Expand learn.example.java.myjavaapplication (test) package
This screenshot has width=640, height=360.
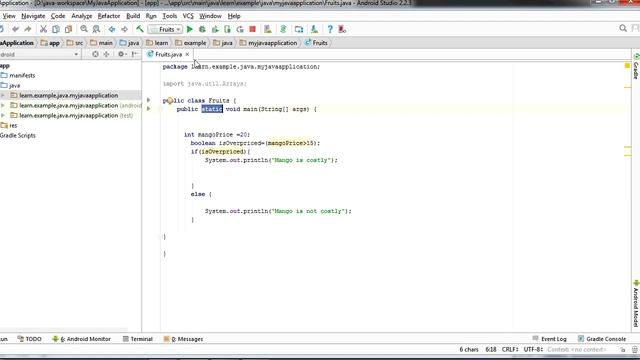(3, 116)
